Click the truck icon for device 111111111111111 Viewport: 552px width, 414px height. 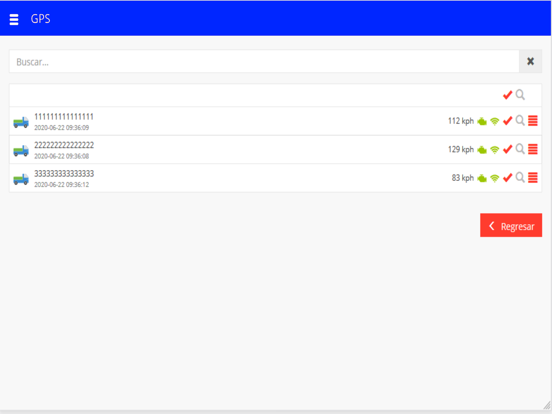[21, 122]
